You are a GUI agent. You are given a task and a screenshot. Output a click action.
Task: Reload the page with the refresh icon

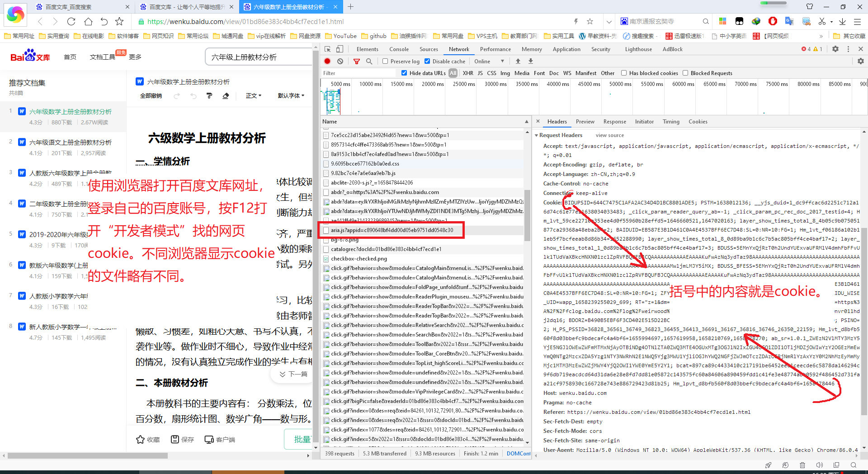(x=71, y=21)
